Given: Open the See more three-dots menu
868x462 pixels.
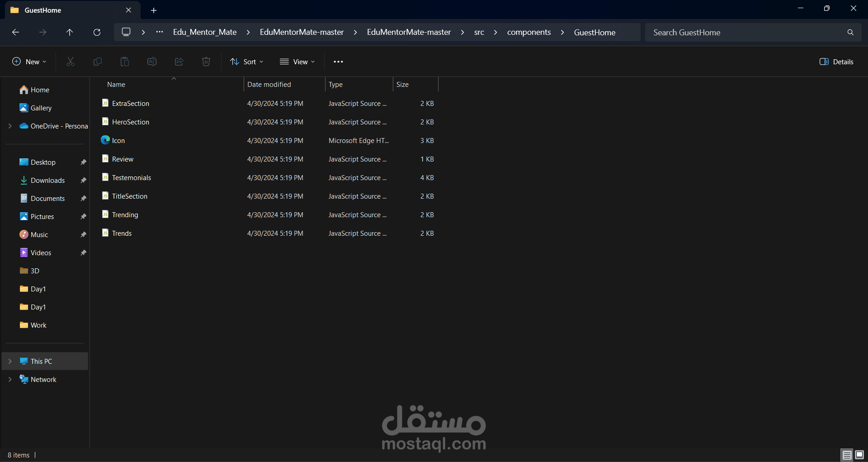Looking at the screenshot, I should point(338,62).
